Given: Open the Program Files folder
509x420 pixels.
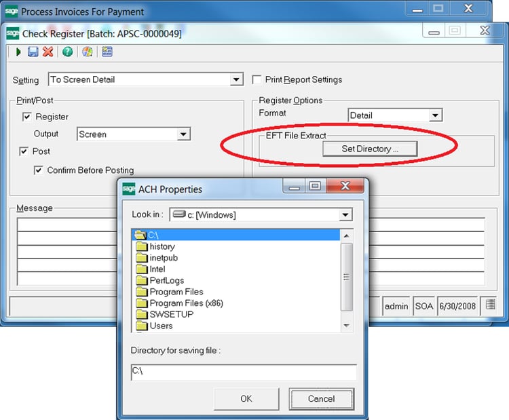Looking at the screenshot, I should pos(176,292).
